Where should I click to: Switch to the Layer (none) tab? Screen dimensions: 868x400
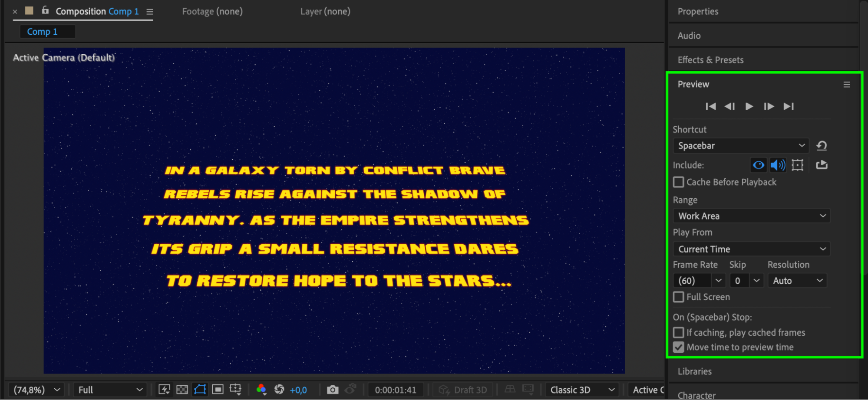325,11
